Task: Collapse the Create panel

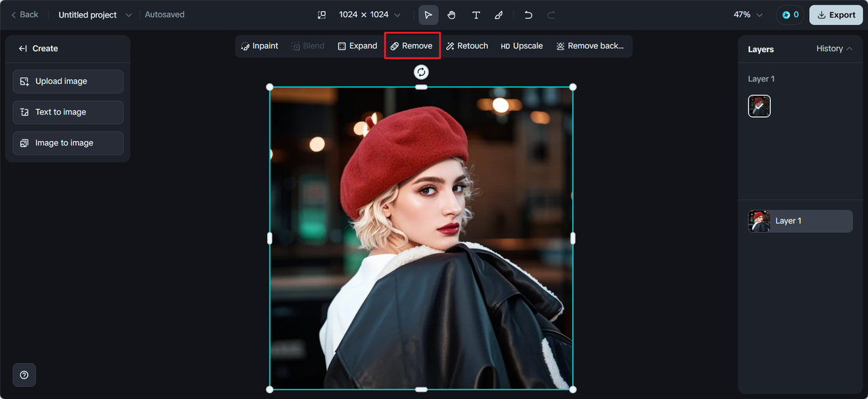Action: [22, 49]
